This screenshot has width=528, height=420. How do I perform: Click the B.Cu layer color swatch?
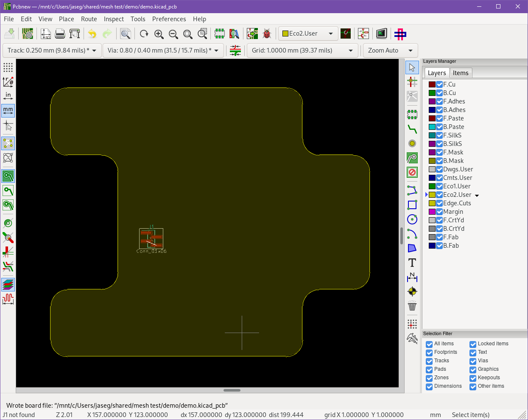pyautogui.click(x=432, y=93)
